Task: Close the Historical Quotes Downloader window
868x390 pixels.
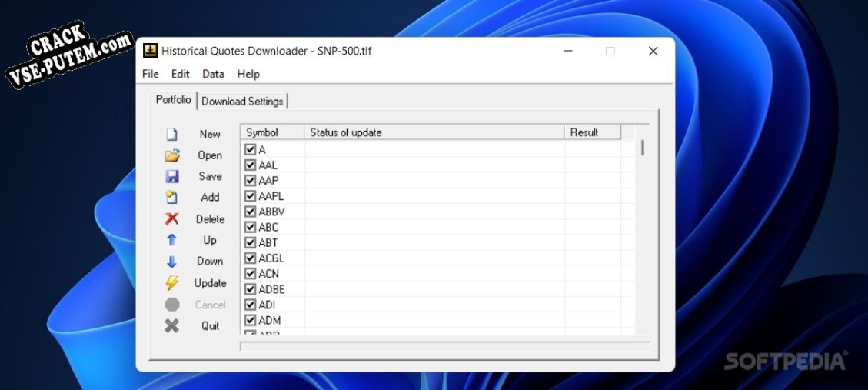Action: point(653,51)
